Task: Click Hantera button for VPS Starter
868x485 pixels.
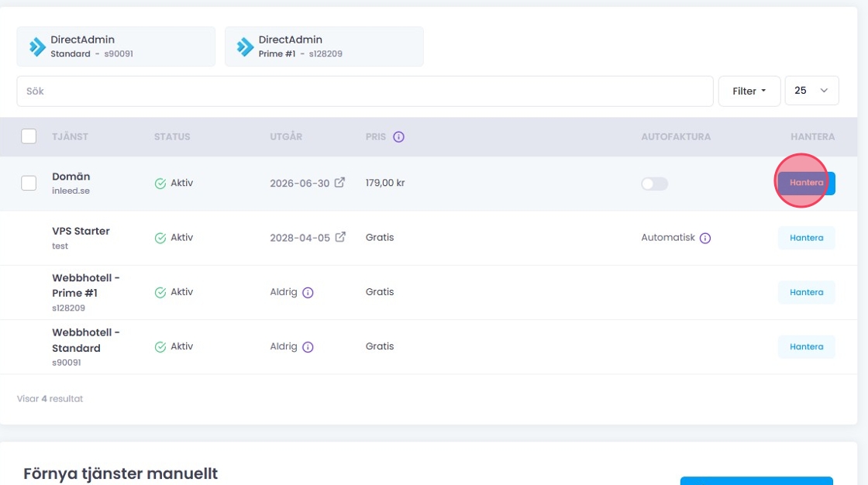Action: (x=806, y=238)
